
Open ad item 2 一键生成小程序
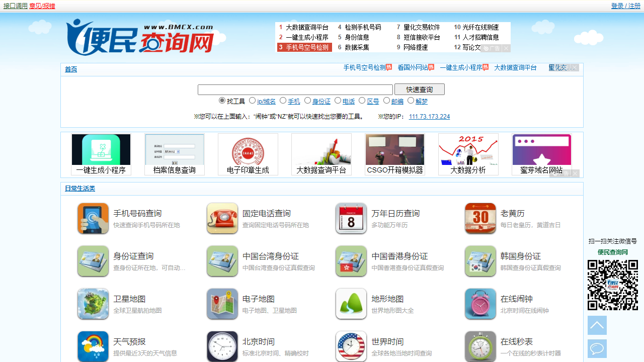tap(304, 37)
